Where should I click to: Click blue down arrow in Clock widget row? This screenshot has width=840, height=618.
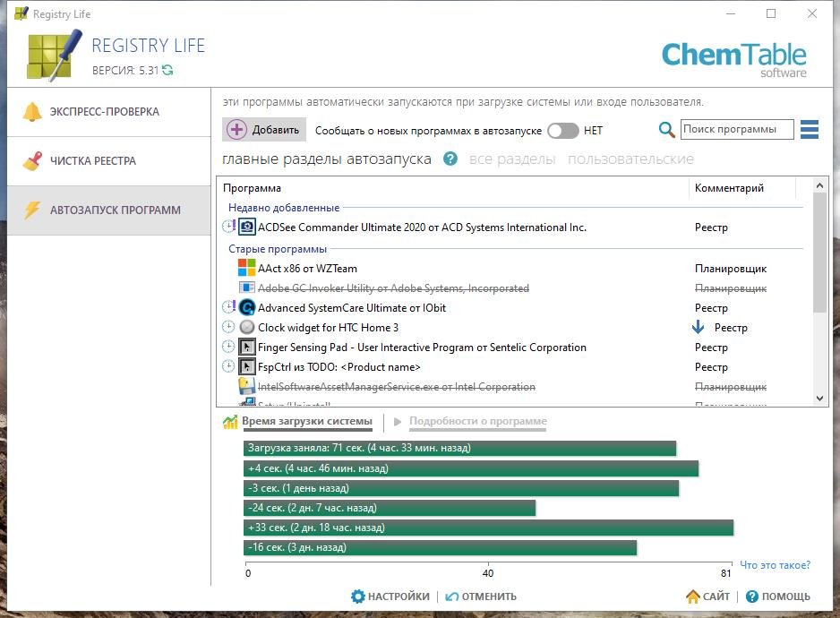[698, 327]
